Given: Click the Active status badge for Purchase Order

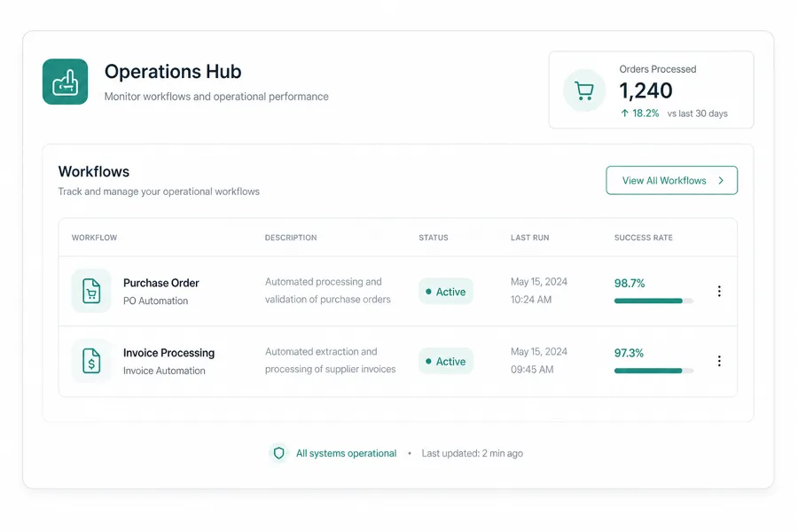Looking at the screenshot, I should coord(446,291).
